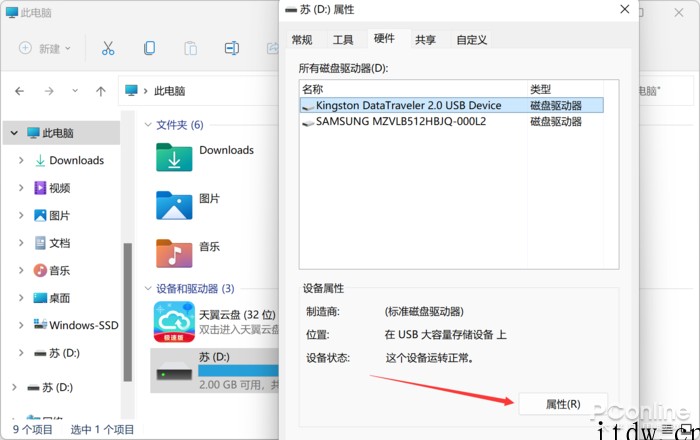The height and width of the screenshot is (440, 700).
Task: Switch to the 共享 tab in properties
Action: point(425,40)
